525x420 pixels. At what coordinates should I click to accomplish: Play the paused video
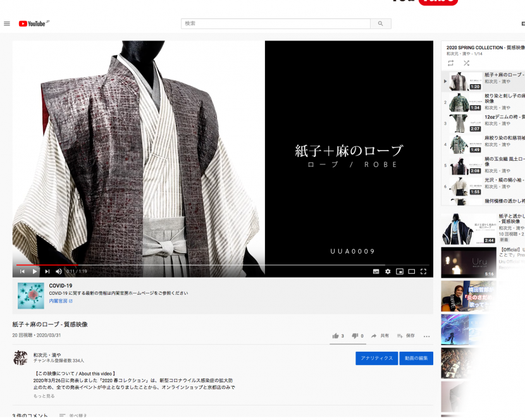(x=35, y=271)
